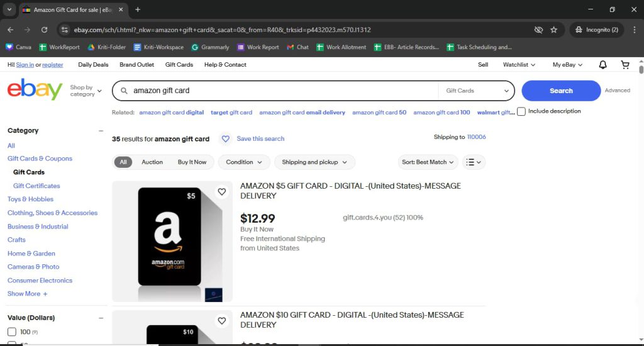Collapse the Category section
The width and height of the screenshot is (644, 346).
(x=101, y=131)
